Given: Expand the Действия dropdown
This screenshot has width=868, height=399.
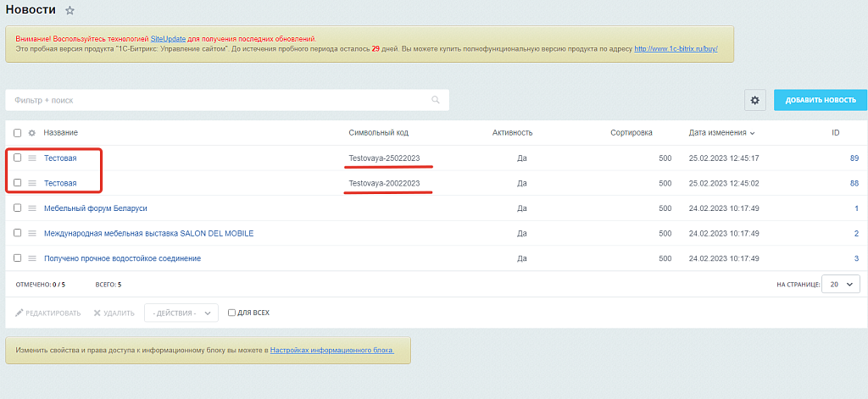Looking at the screenshot, I should click(181, 313).
